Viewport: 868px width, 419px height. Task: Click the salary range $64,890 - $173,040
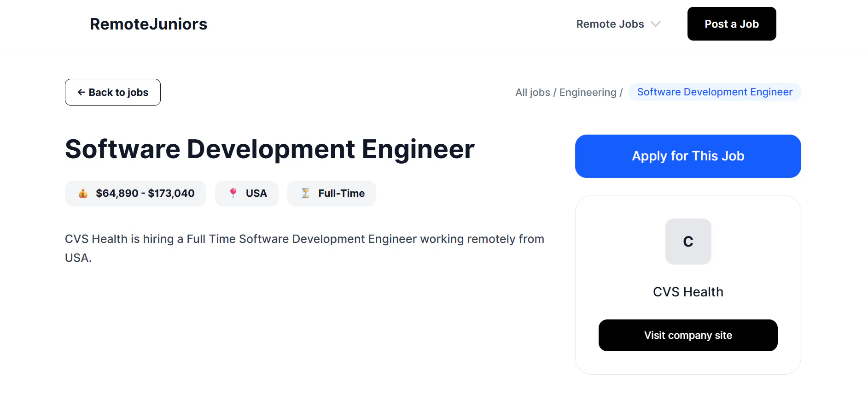pos(145,194)
